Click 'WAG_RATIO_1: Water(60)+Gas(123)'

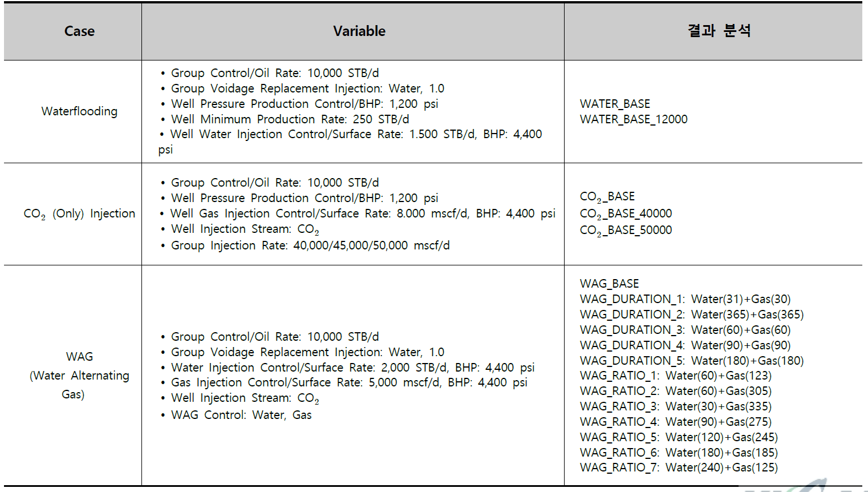coord(676,376)
